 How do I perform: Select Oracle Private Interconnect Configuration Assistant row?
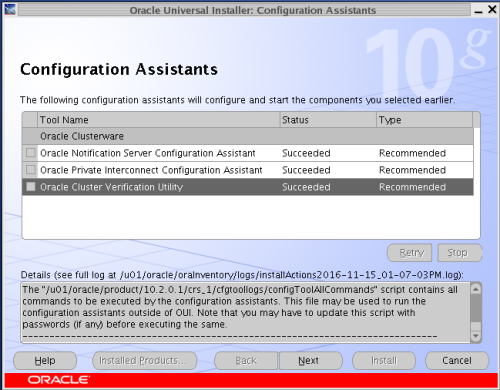pyautogui.click(x=248, y=170)
